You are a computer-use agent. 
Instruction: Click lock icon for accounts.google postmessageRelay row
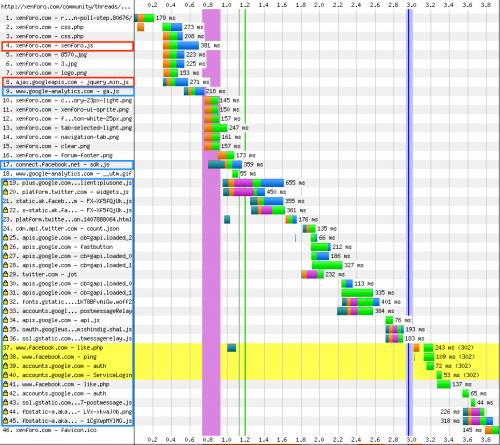coord(5,311)
